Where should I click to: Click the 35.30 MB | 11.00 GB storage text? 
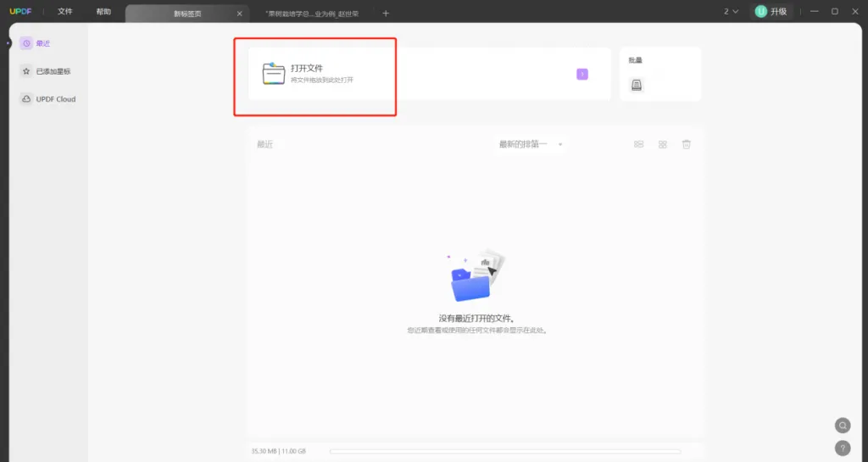point(278,452)
